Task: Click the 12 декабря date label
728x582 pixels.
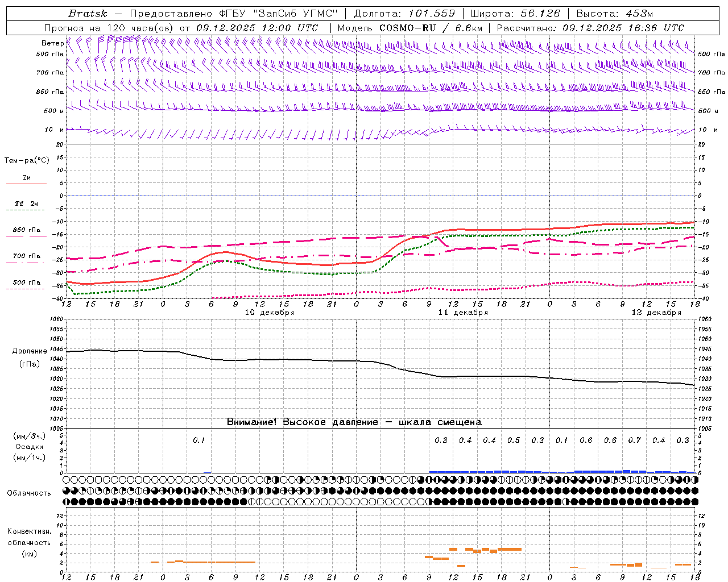Action: 656,312
